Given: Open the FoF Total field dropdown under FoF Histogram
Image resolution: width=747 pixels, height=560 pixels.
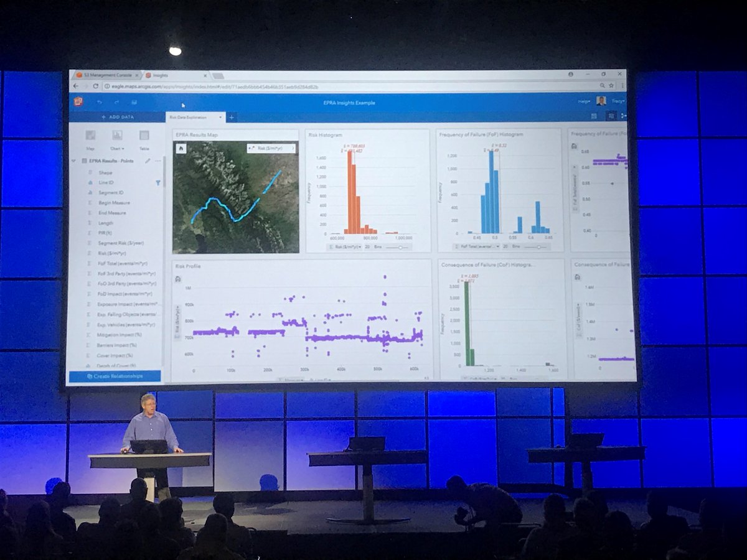Looking at the screenshot, I should [x=478, y=246].
